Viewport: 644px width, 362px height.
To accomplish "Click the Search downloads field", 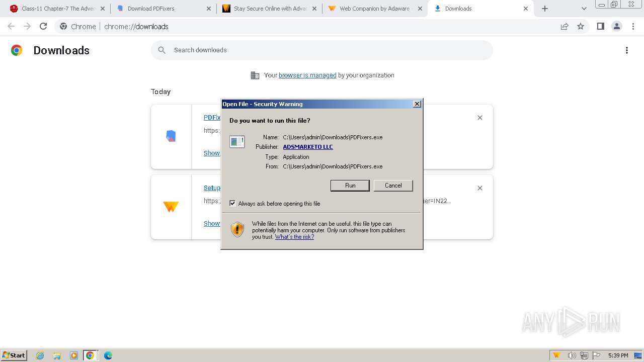I will [x=322, y=50].
